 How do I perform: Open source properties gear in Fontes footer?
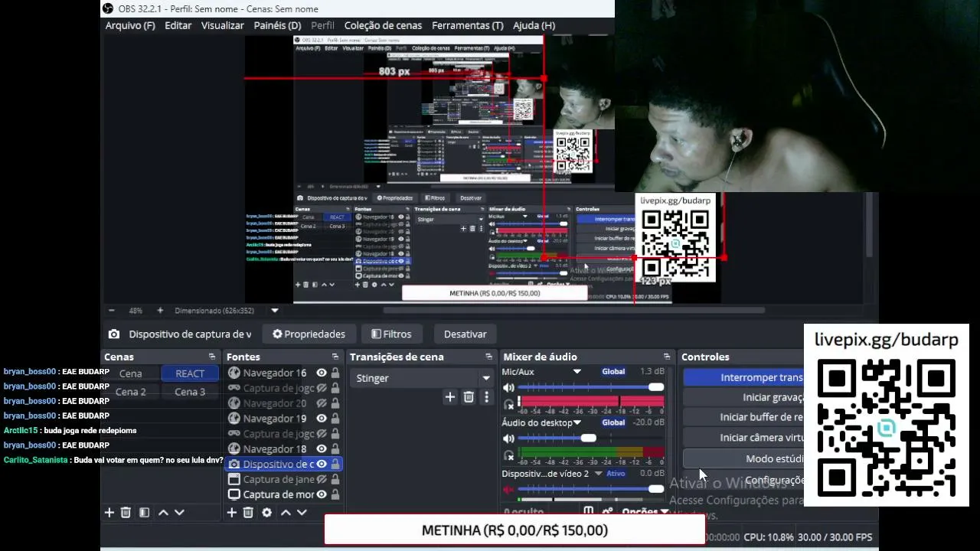pyautogui.click(x=266, y=513)
